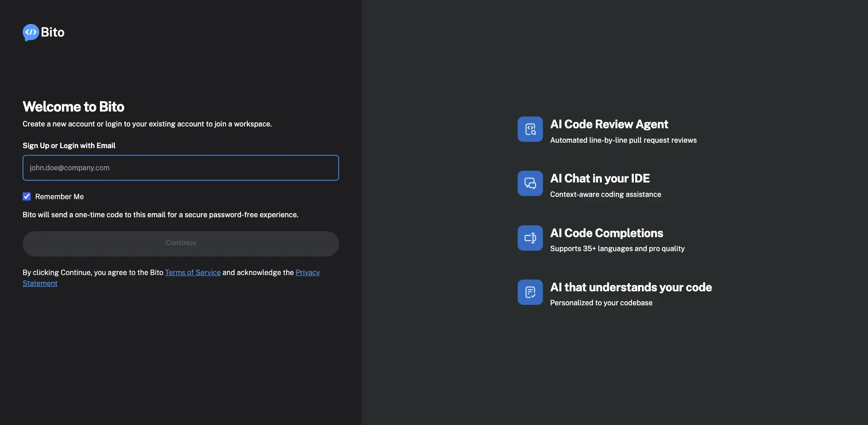This screenshot has width=868, height=425.
Task: Click the Bito logo icon
Action: [31, 33]
